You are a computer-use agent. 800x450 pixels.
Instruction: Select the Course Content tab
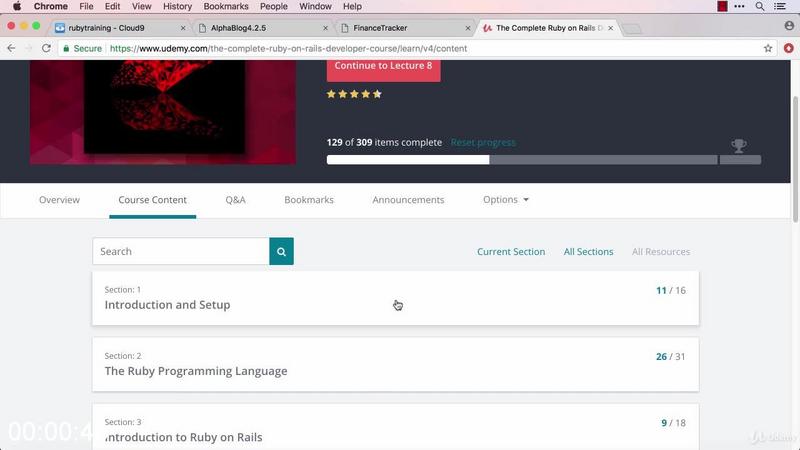click(153, 199)
